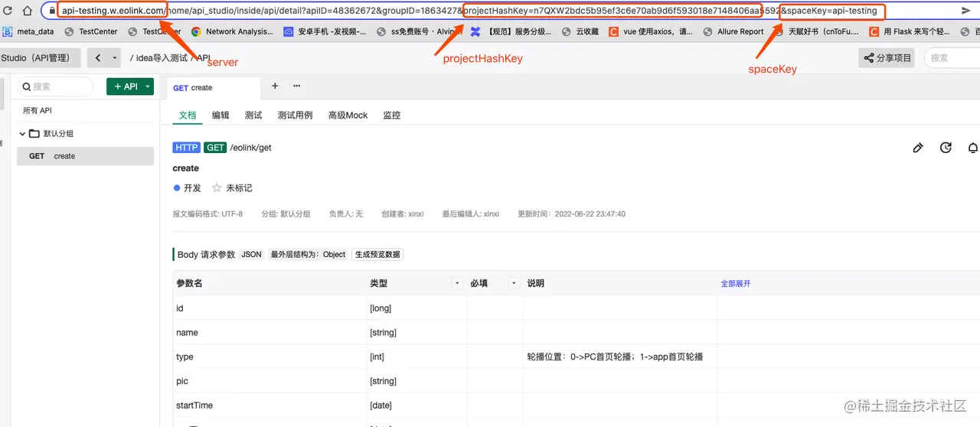Click the [date] type cell
Viewport: 980px width, 427px height.
tap(381, 405)
